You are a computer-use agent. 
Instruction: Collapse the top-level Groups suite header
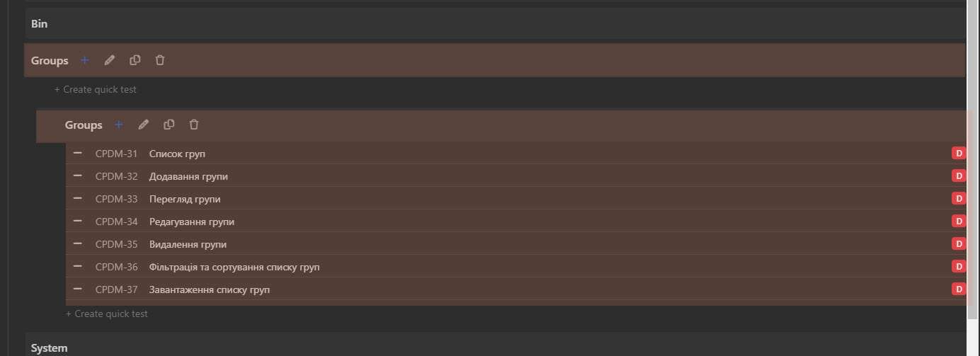click(50, 61)
